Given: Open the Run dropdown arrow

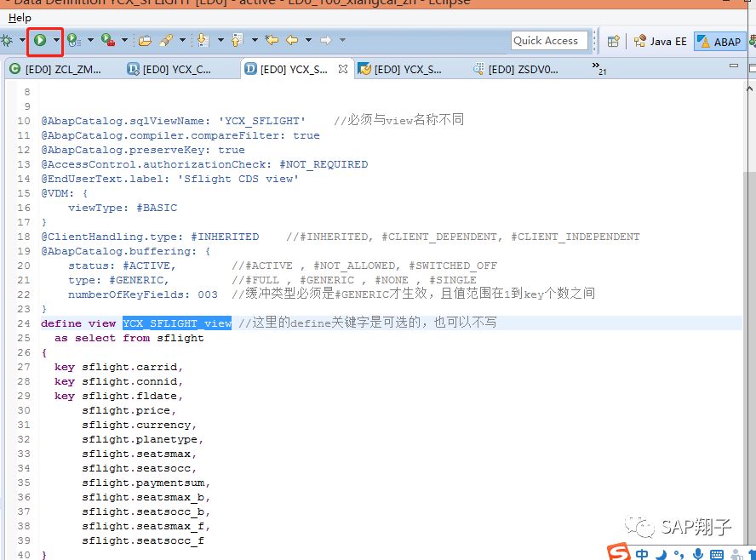Looking at the screenshot, I should click(56, 40).
